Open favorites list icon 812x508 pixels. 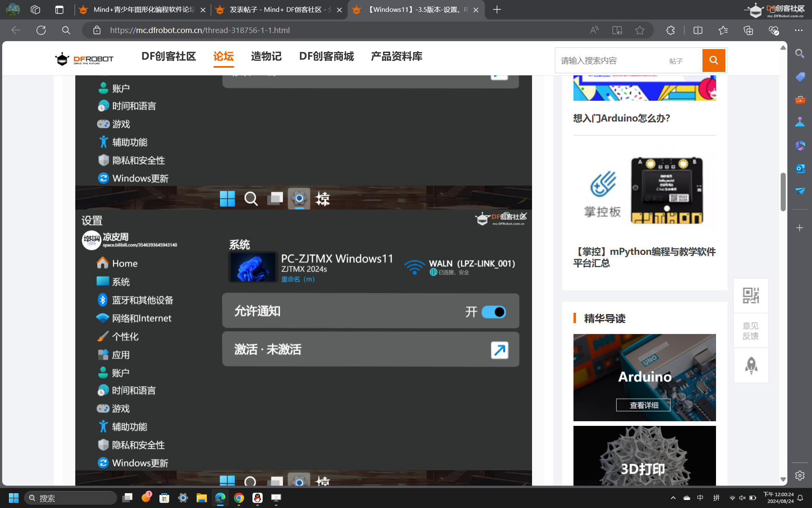723,30
